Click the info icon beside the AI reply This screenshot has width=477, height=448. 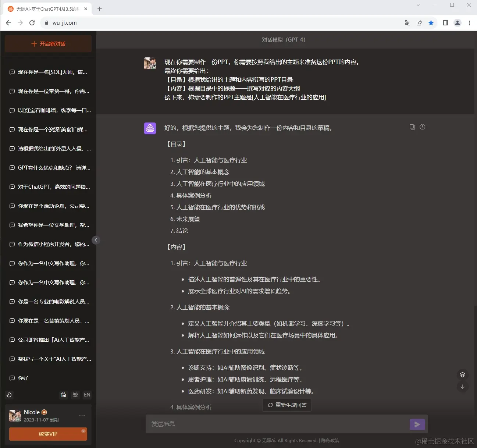pyautogui.click(x=423, y=127)
